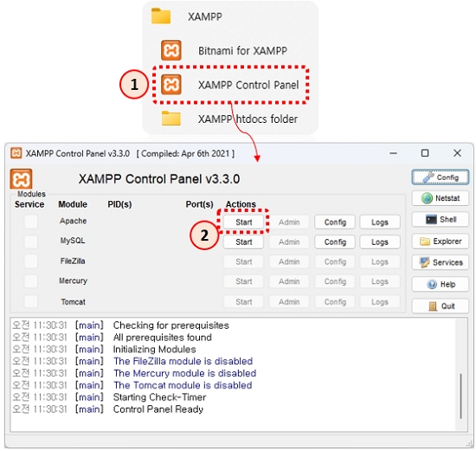Click the XAMPP title bar icon
This screenshot has height=451, width=476.
[16, 153]
